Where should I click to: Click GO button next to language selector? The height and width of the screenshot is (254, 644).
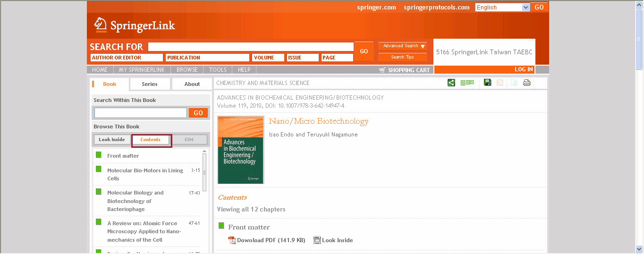point(539,7)
